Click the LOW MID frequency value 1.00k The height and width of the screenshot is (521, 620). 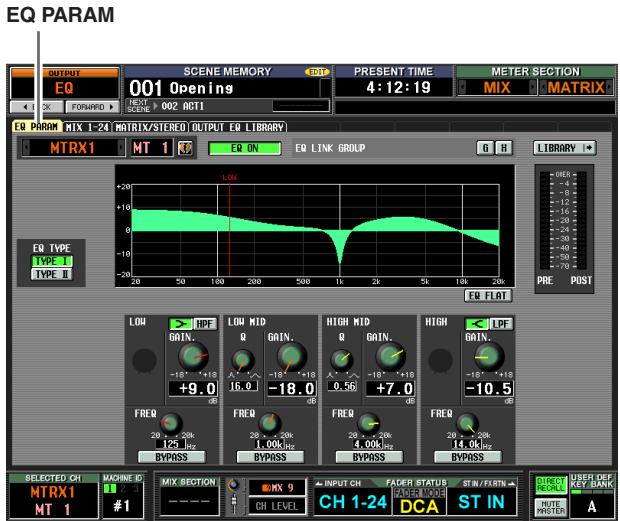point(270,444)
